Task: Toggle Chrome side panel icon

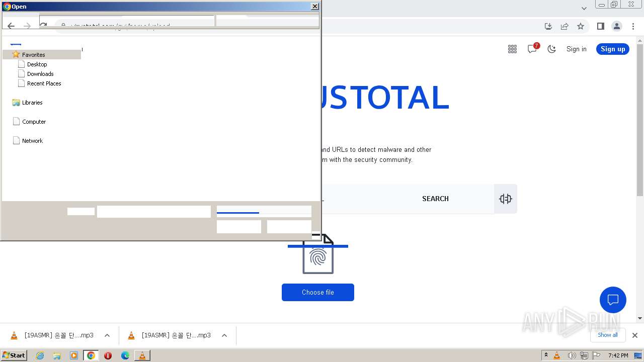Action: pos(600,26)
